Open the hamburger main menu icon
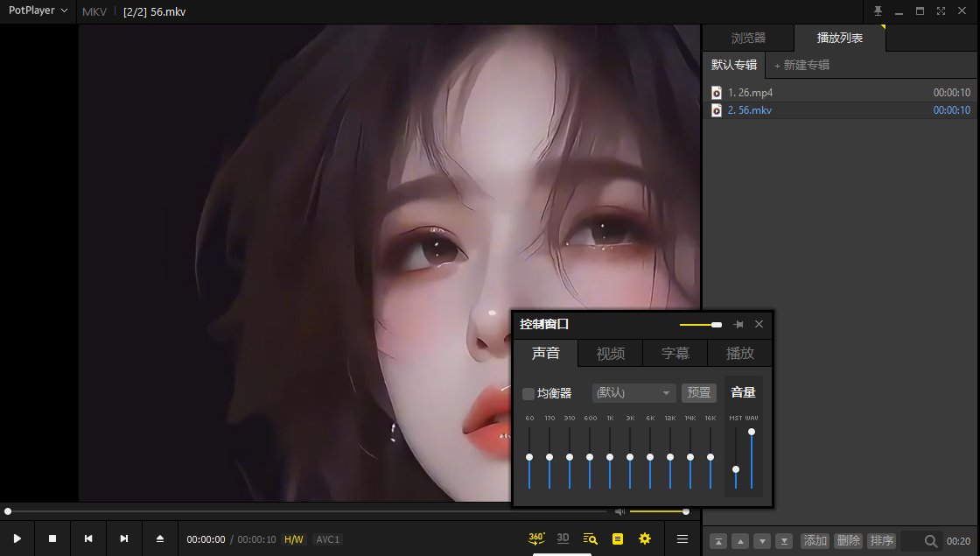The image size is (980, 556). pos(682,538)
